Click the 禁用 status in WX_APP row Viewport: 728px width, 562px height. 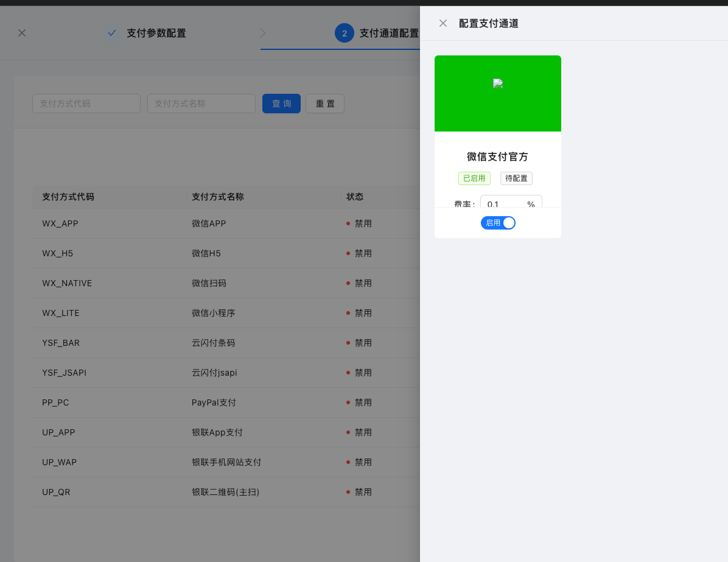tap(359, 223)
